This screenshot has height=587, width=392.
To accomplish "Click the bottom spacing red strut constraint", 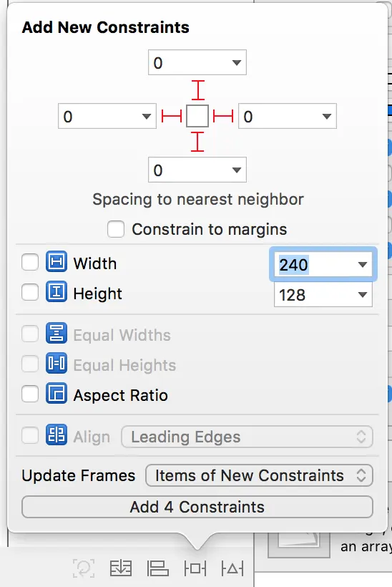I will (x=197, y=142).
